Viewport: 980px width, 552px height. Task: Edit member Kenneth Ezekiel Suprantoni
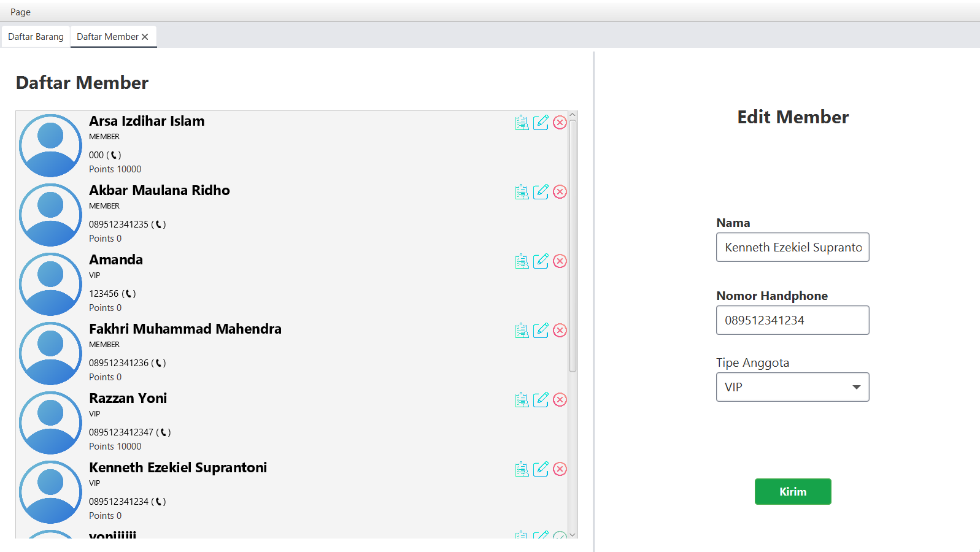[541, 469]
